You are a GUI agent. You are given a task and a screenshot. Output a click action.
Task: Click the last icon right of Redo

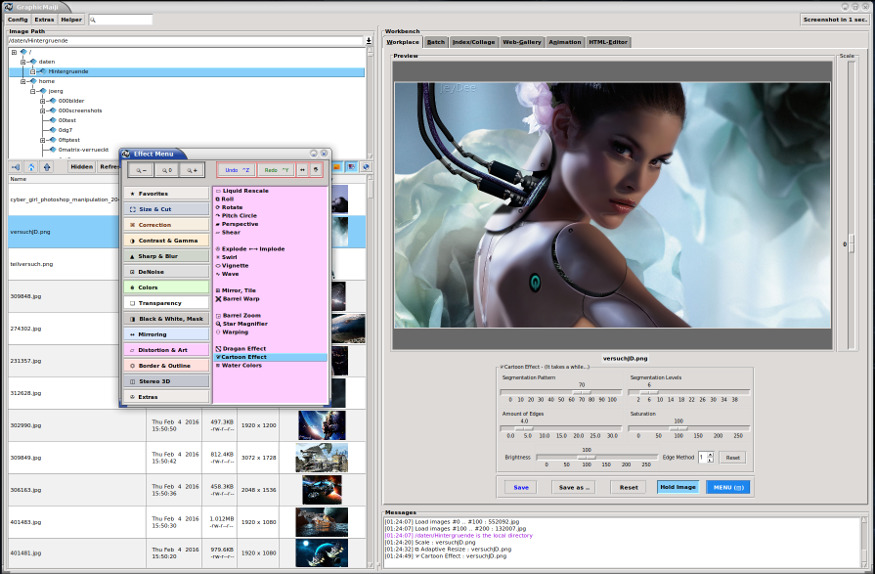click(x=316, y=170)
